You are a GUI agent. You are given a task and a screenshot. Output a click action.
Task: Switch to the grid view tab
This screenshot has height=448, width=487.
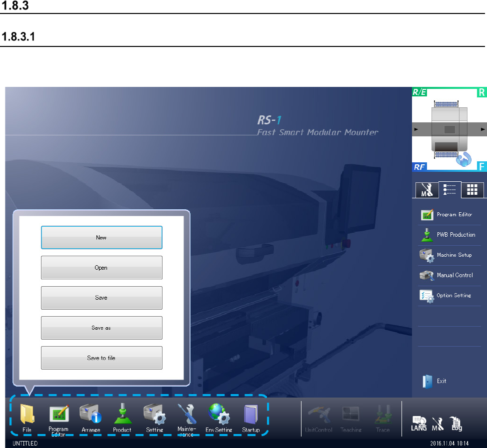tap(472, 190)
